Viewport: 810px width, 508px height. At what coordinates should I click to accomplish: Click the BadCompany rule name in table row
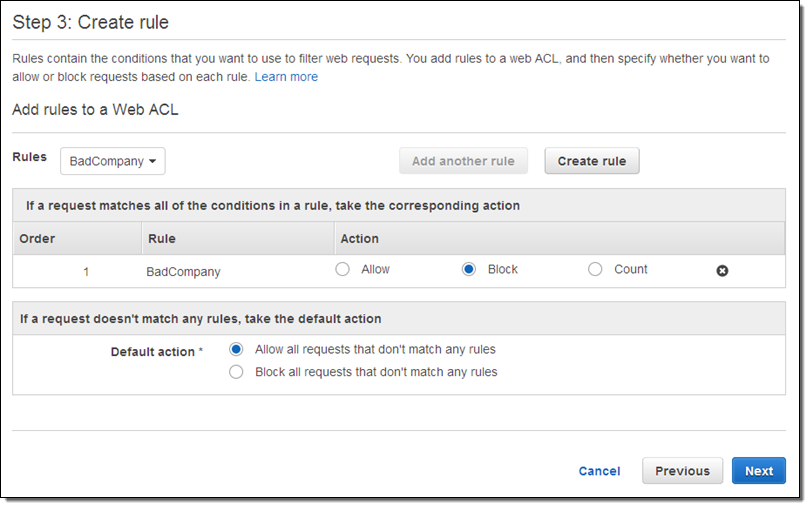[183, 271]
